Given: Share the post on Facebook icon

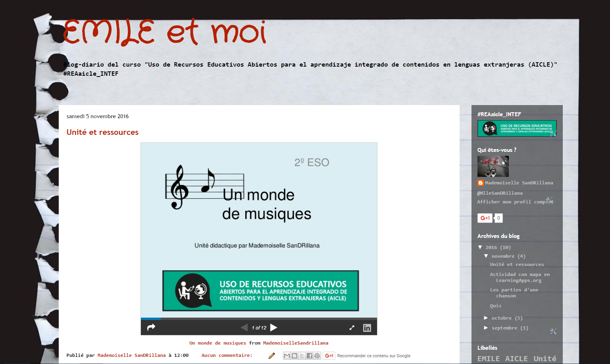Looking at the screenshot, I should coord(309,356).
